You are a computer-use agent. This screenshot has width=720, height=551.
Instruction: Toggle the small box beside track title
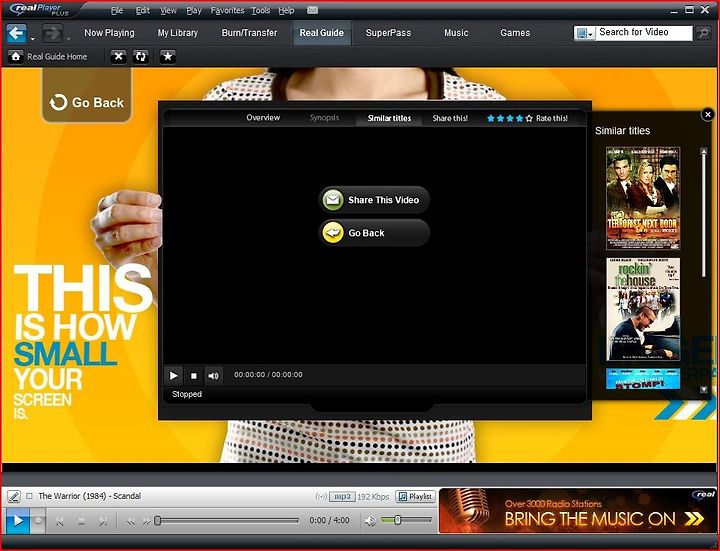point(29,496)
